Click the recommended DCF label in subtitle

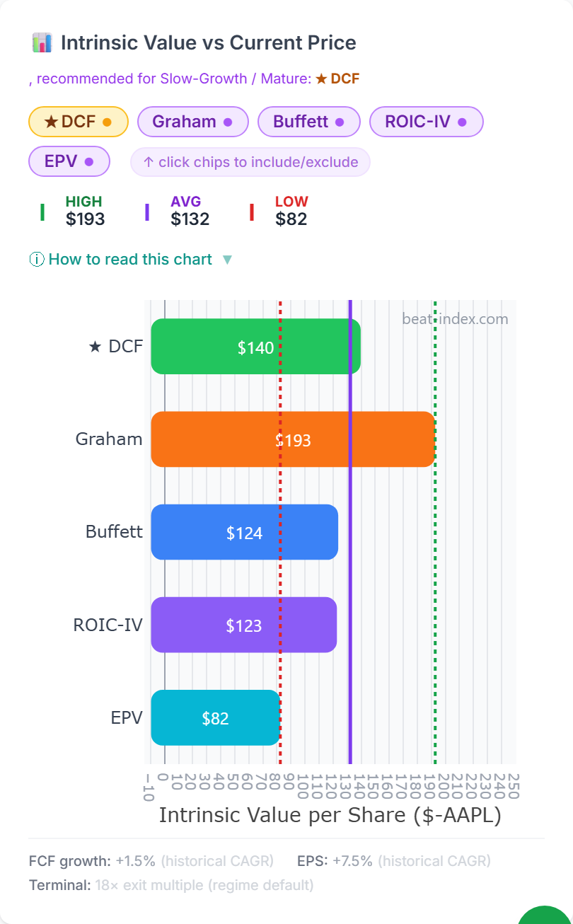point(337,79)
